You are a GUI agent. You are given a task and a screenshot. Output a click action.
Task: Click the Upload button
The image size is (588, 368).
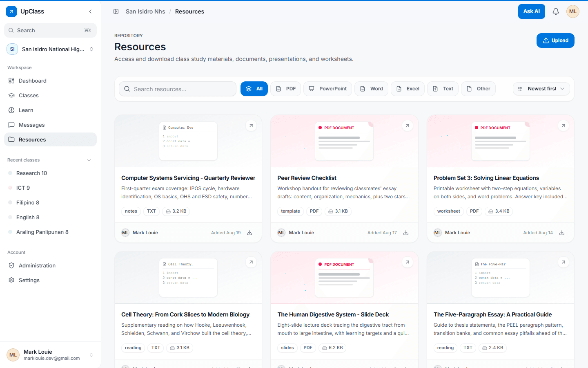555,40
